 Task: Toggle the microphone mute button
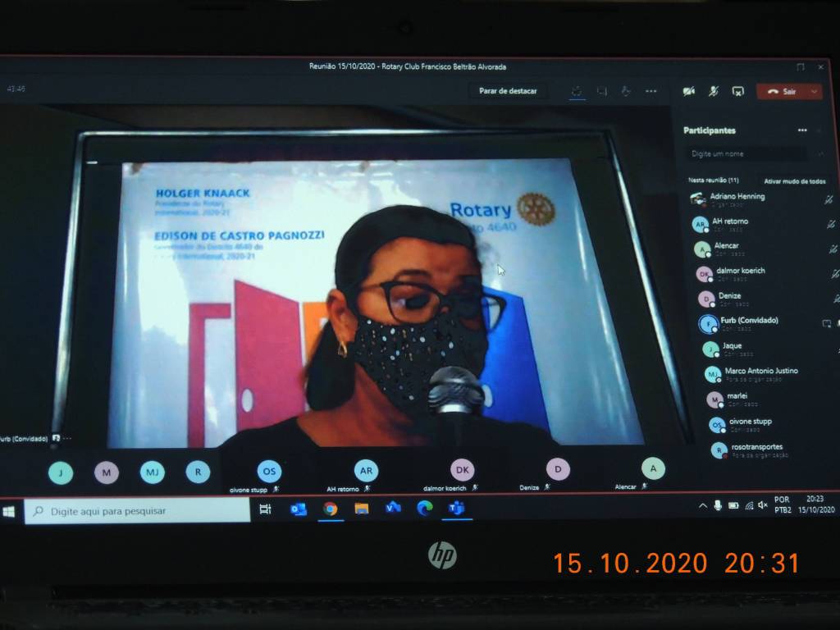coord(714,92)
